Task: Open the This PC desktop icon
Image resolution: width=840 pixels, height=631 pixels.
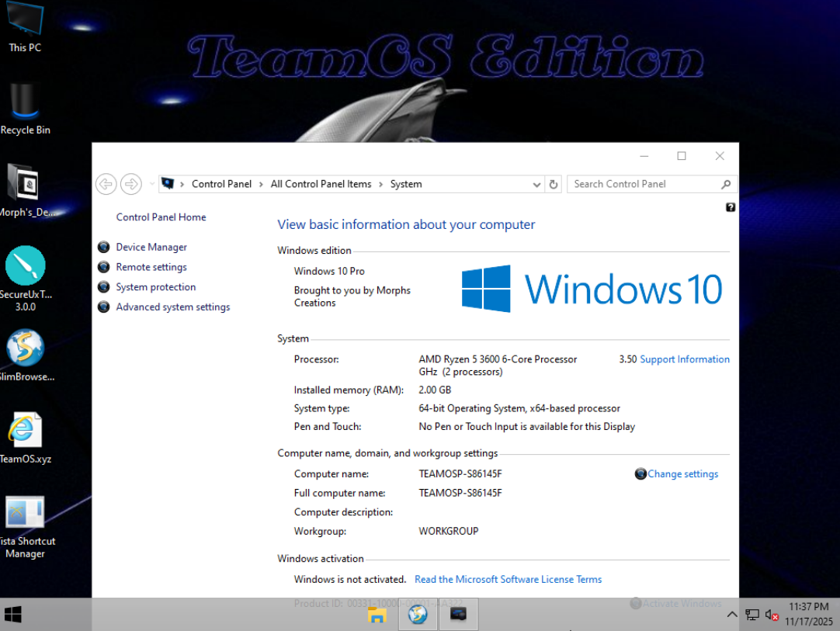Action: point(25,25)
